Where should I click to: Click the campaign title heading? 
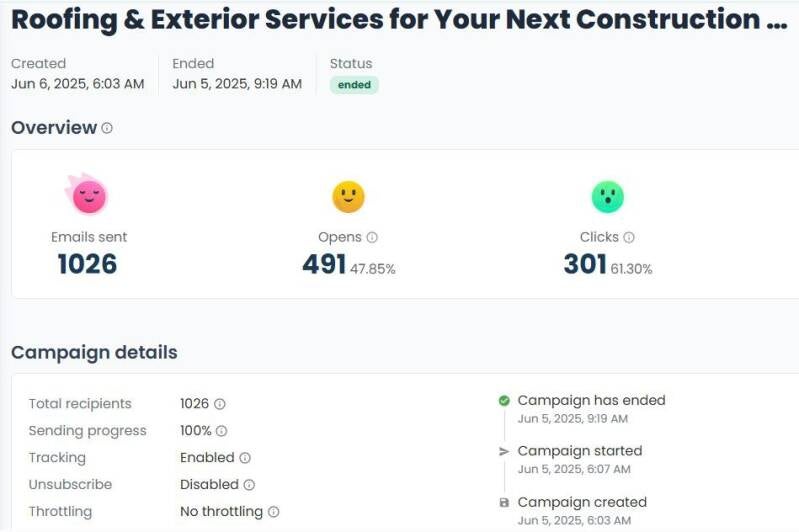399,19
